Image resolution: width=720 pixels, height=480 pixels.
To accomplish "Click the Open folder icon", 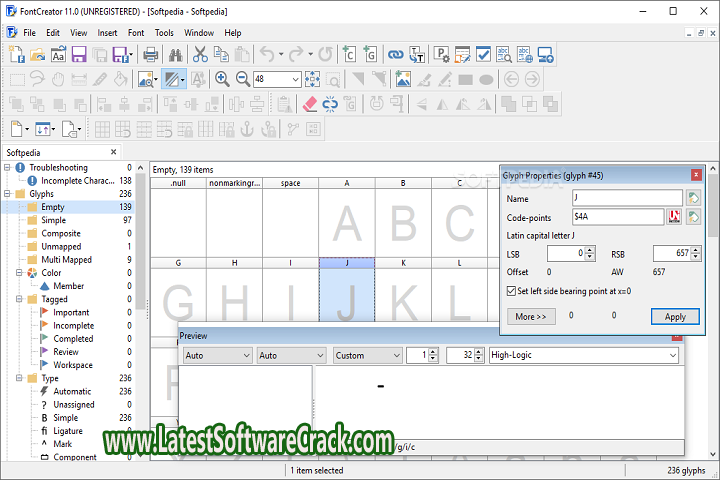I will click(x=38, y=55).
